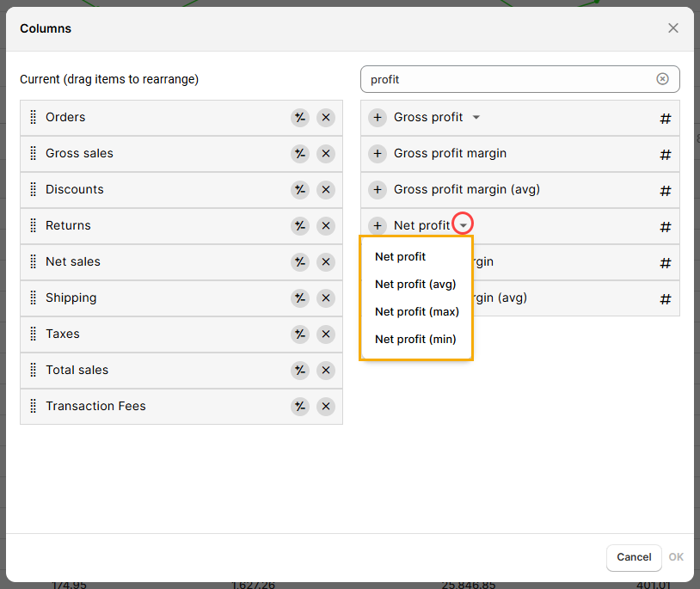Screen dimensions: 700x589
Task: Add the Net profit column
Action: click(x=378, y=226)
